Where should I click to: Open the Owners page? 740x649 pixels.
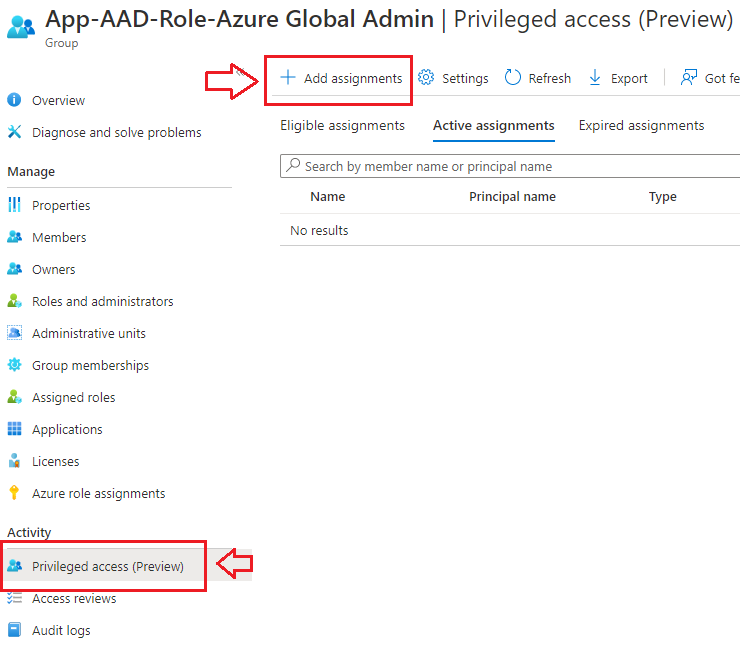point(53,270)
